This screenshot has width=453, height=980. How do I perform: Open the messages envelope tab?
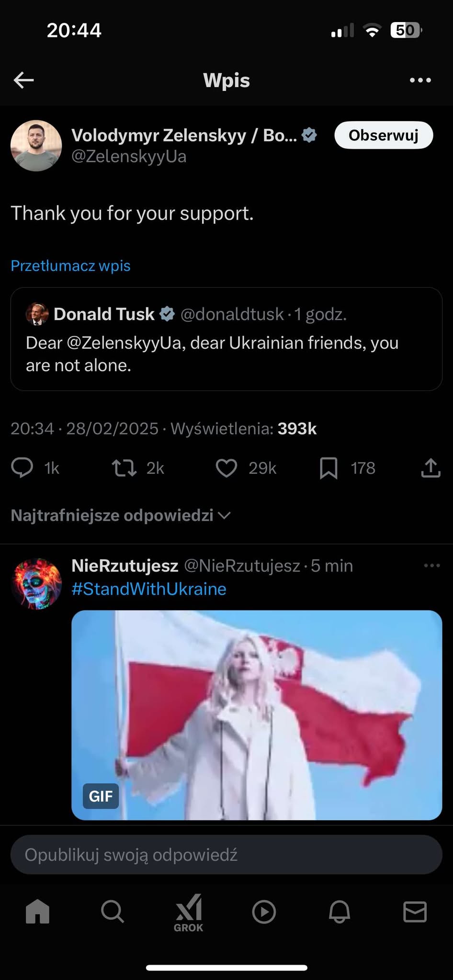[x=415, y=912]
